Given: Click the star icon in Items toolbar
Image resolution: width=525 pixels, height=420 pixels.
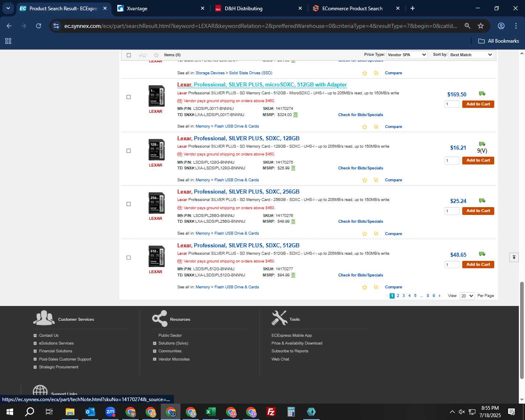Looking at the screenshot, I should 156,55.
